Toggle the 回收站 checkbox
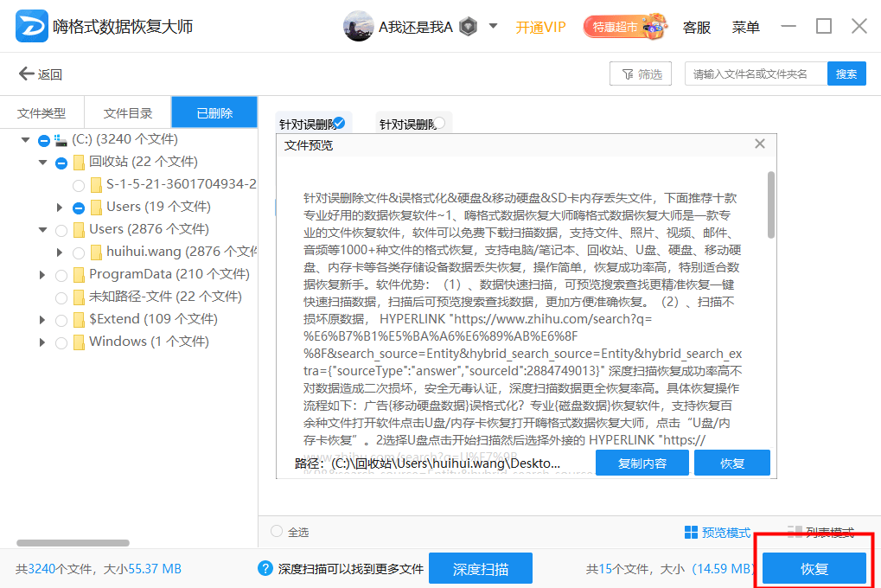 pyautogui.click(x=61, y=163)
